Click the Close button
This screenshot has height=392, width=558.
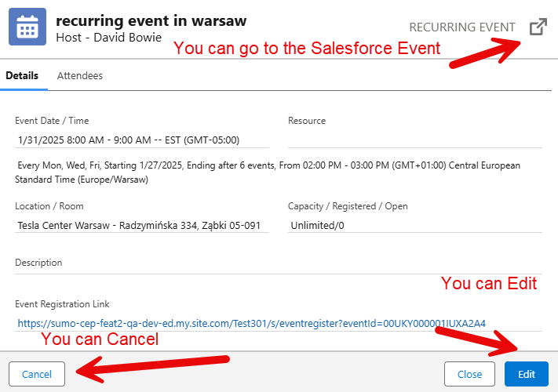(x=469, y=374)
